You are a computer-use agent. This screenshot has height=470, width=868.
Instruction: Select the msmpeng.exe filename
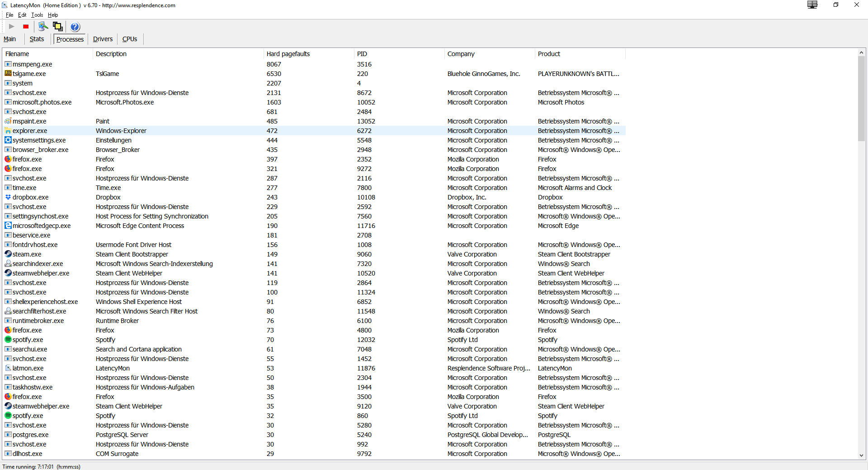pyautogui.click(x=33, y=64)
